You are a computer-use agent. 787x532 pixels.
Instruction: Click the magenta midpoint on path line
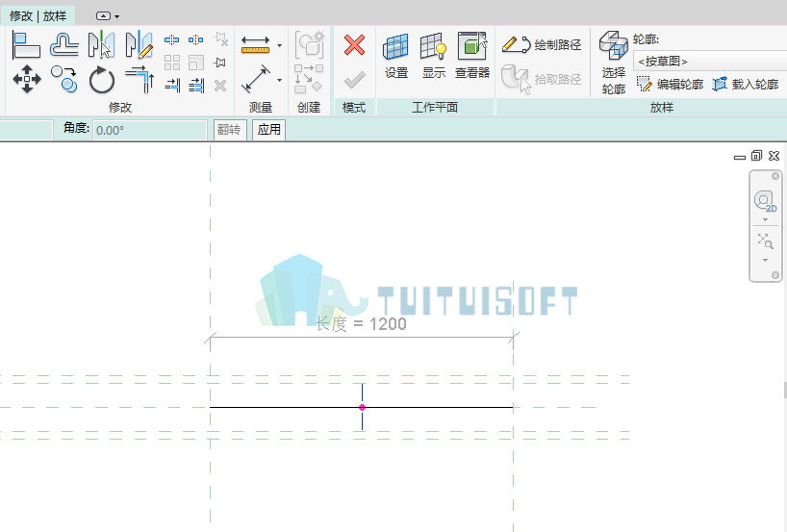(362, 408)
